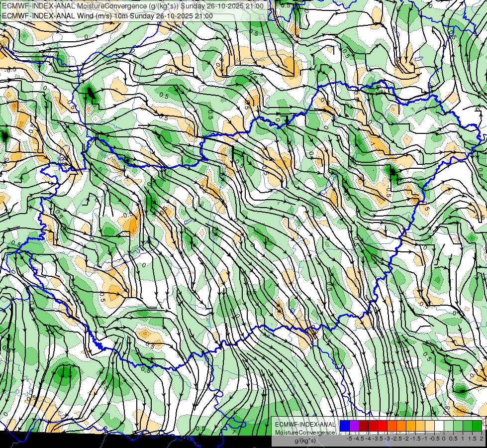487x448 pixels.
Task: Select the -3.5 legend tick label
Action: [378, 439]
